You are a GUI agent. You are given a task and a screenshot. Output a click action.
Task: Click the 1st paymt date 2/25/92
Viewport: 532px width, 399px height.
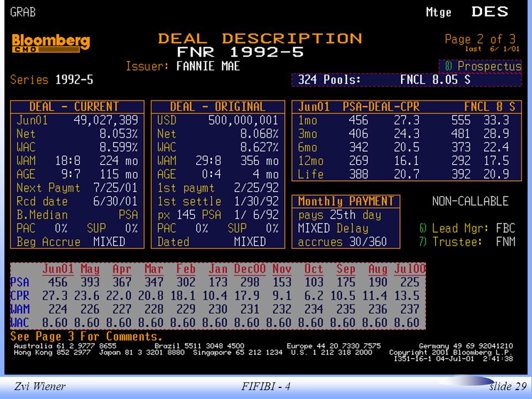click(256, 188)
